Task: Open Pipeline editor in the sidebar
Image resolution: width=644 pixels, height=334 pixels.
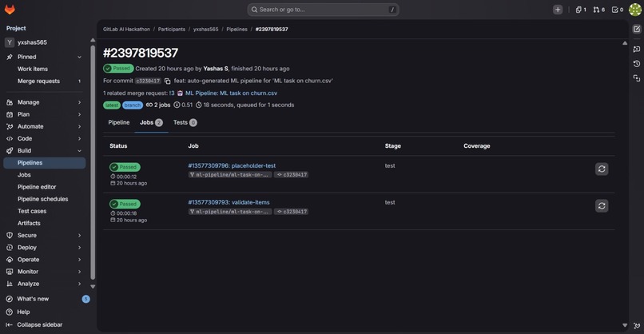Action: click(45, 187)
